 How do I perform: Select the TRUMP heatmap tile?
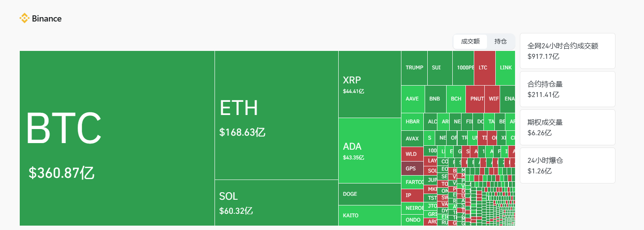click(414, 68)
